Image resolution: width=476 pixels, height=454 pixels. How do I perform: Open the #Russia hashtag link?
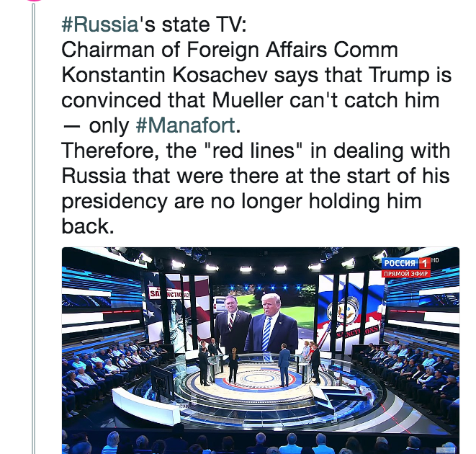coord(100,25)
